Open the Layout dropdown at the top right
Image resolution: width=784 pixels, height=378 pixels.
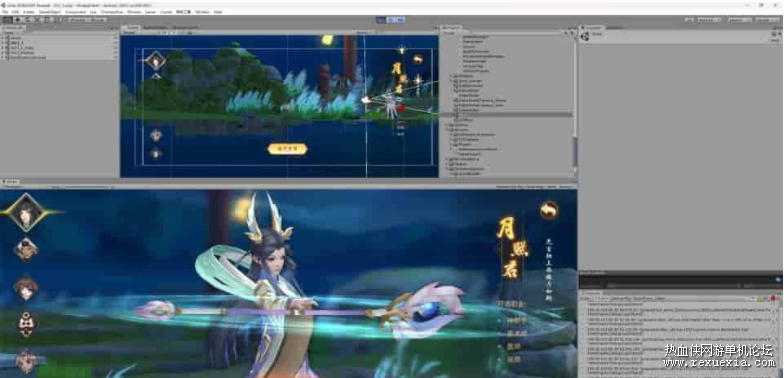click(x=764, y=20)
